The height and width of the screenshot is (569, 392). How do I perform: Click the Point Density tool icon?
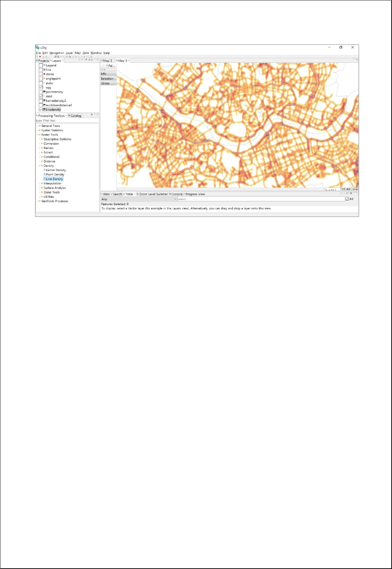44,174
